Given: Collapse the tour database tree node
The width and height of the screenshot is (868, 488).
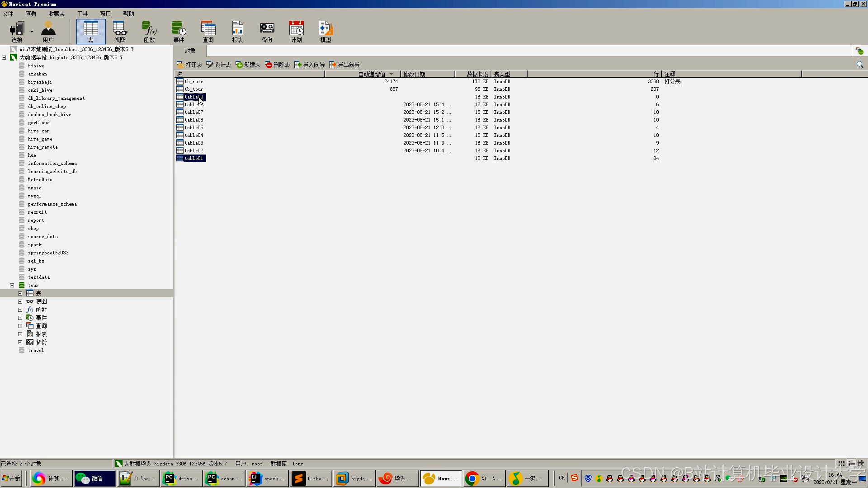Looking at the screenshot, I should click(x=12, y=286).
